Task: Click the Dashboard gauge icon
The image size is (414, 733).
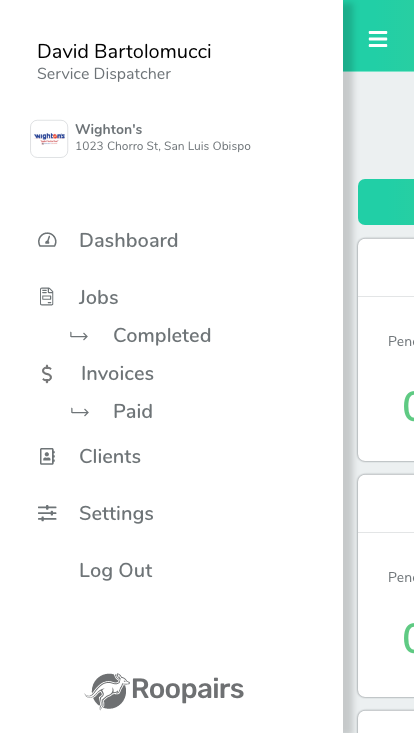Action: pos(47,240)
